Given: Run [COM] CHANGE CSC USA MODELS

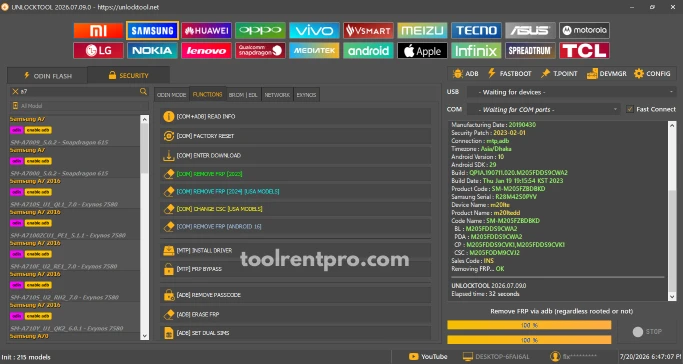Looking at the screenshot, I should [295, 209].
